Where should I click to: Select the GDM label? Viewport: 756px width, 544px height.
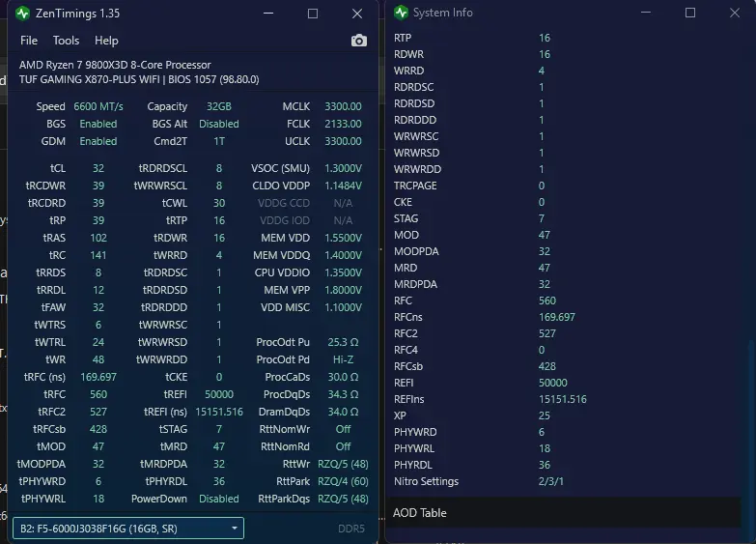coord(53,141)
